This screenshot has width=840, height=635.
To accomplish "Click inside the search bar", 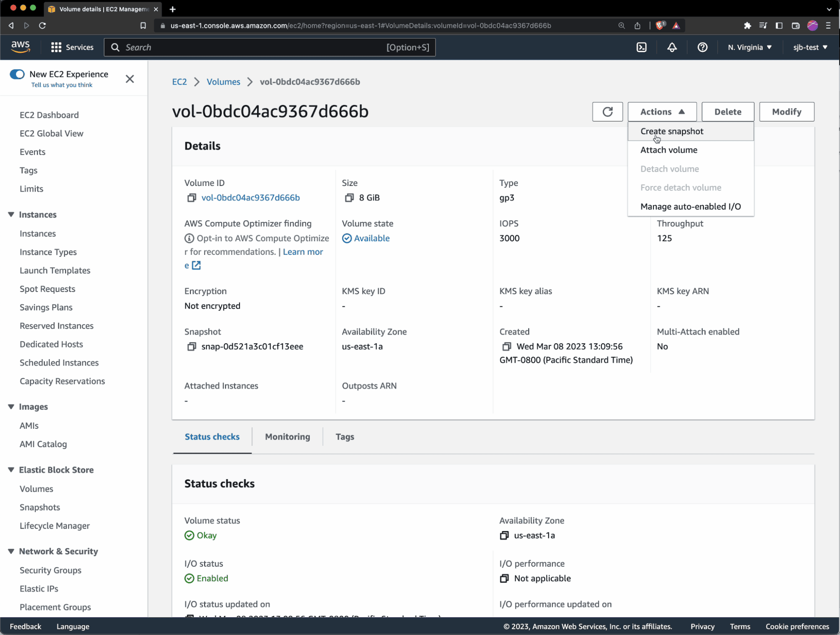I will (269, 47).
